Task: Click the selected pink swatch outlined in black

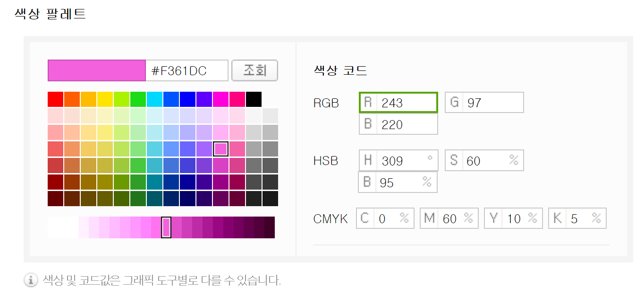Action: pos(221,149)
